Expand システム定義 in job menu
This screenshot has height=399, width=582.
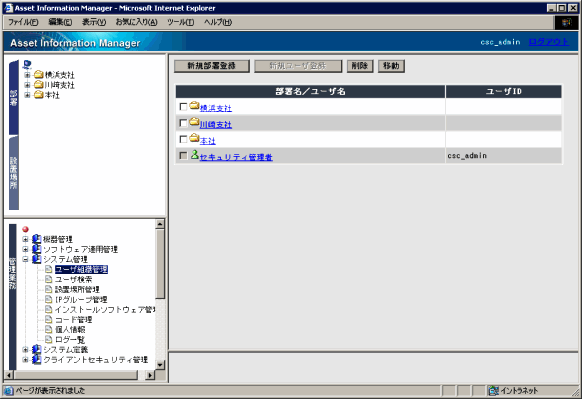(25, 349)
